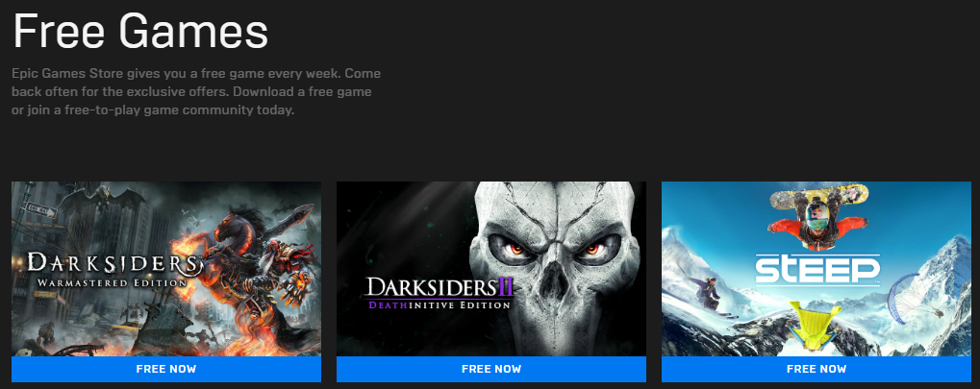Open the Steep game tile
The image size is (980, 389).
click(817, 269)
